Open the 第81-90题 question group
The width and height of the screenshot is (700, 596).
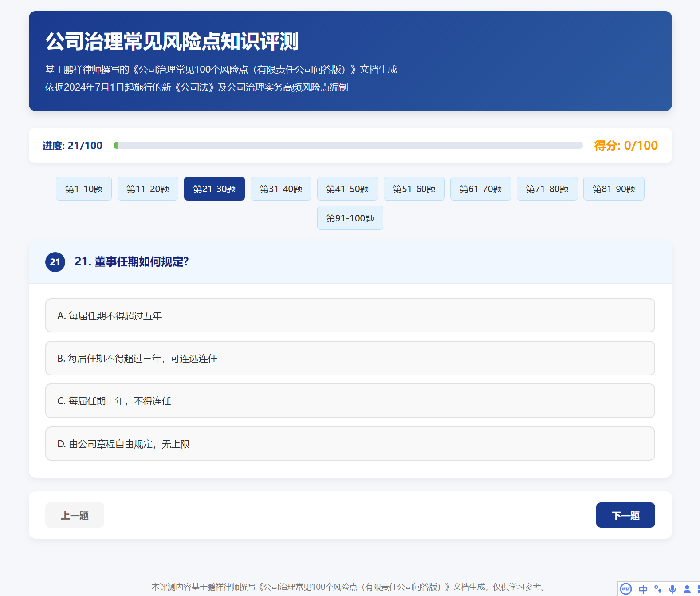click(613, 189)
